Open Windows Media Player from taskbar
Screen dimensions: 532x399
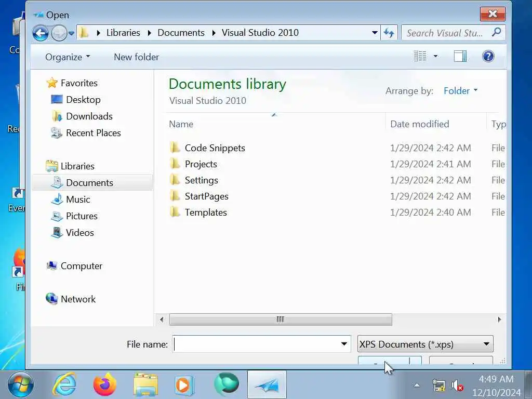[x=184, y=385]
